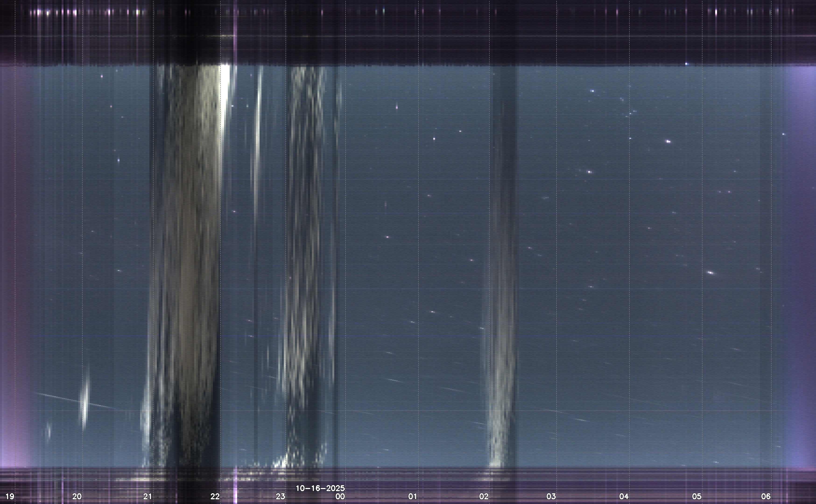
Task: Click the 00 midnight hour label
Action: (x=340, y=496)
